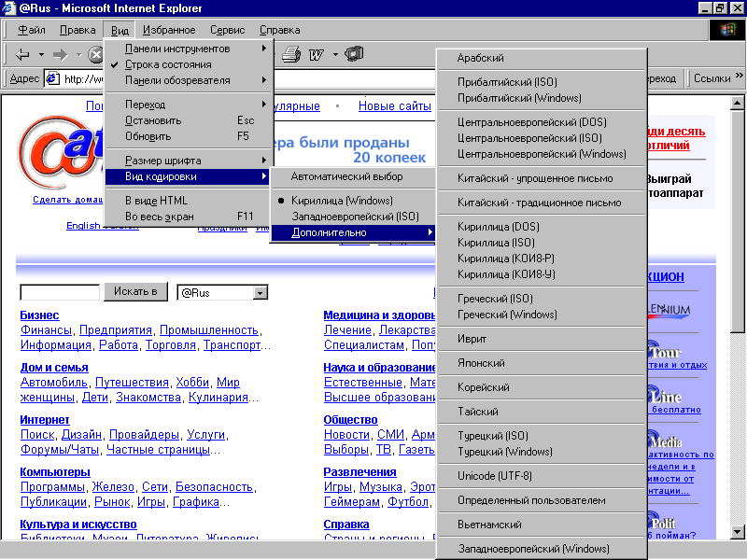
Task: Open the Правка menu
Action: coord(78,30)
